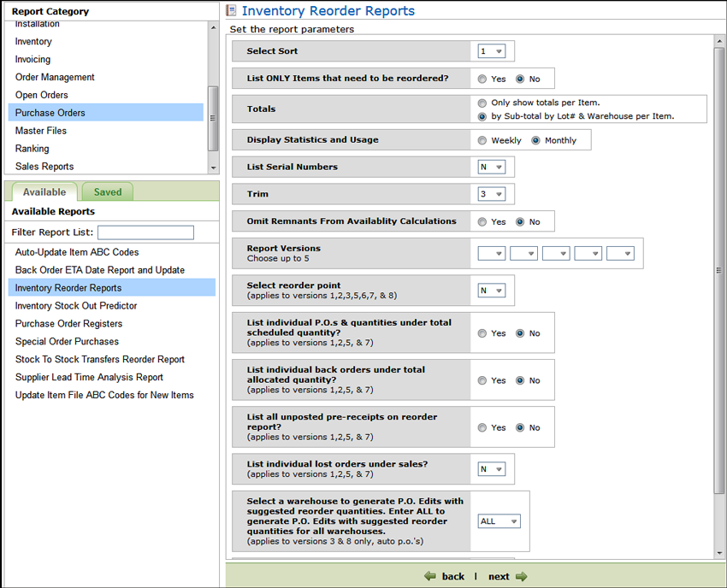Click the category list scroll-up arrow
The height and width of the screenshot is (588, 727).
[x=213, y=28]
